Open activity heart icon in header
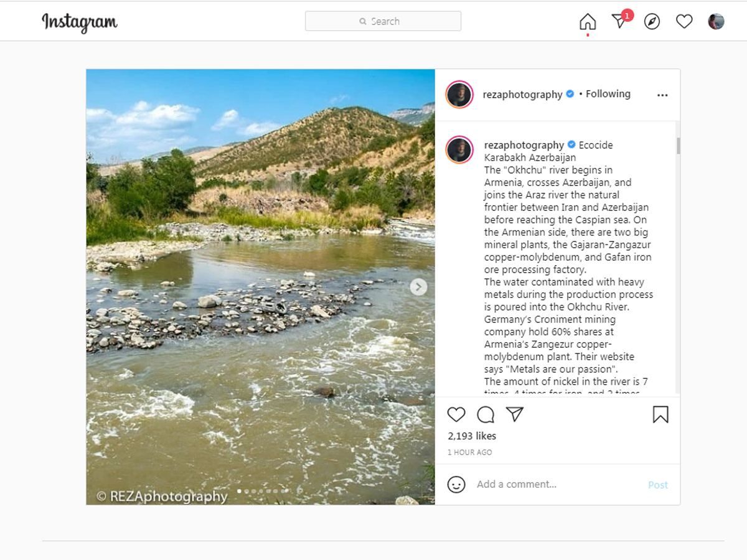The width and height of the screenshot is (747, 560). (x=684, y=22)
